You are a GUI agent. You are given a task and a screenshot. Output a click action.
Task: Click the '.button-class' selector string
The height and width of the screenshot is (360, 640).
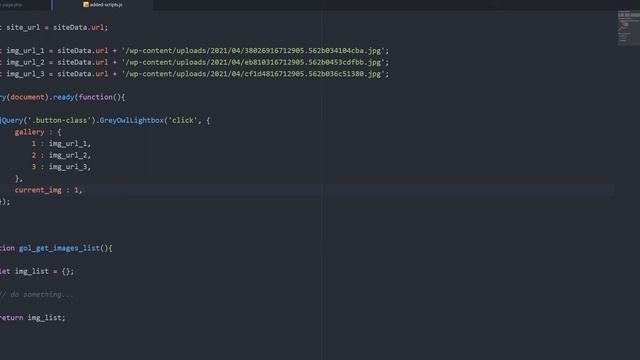pos(60,120)
